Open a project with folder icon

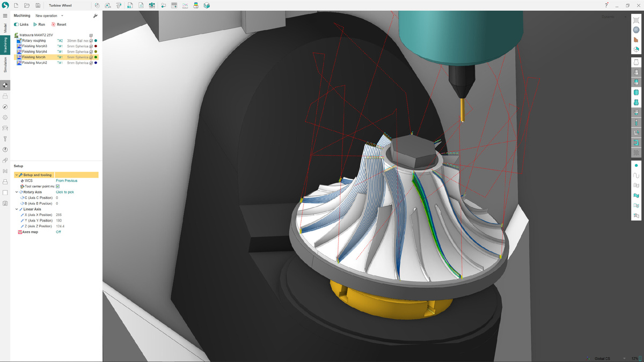coord(27,5)
